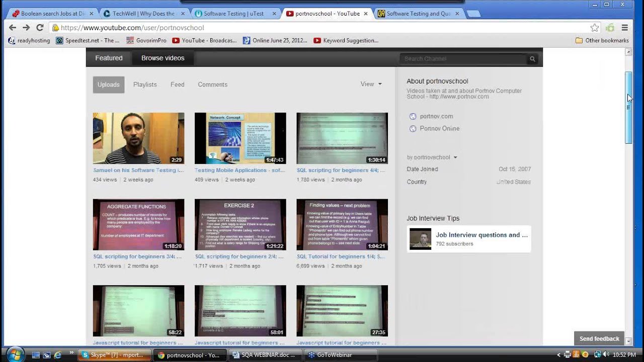Screen dimensions: 644x362
Task: Click the browser forward arrow
Action: pyautogui.click(x=26, y=28)
